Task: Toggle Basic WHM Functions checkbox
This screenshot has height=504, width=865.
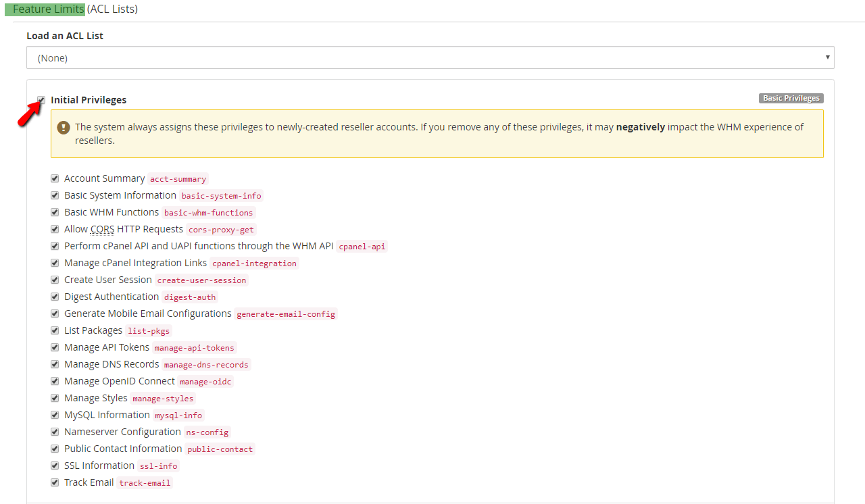Action: tap(55, 213)
